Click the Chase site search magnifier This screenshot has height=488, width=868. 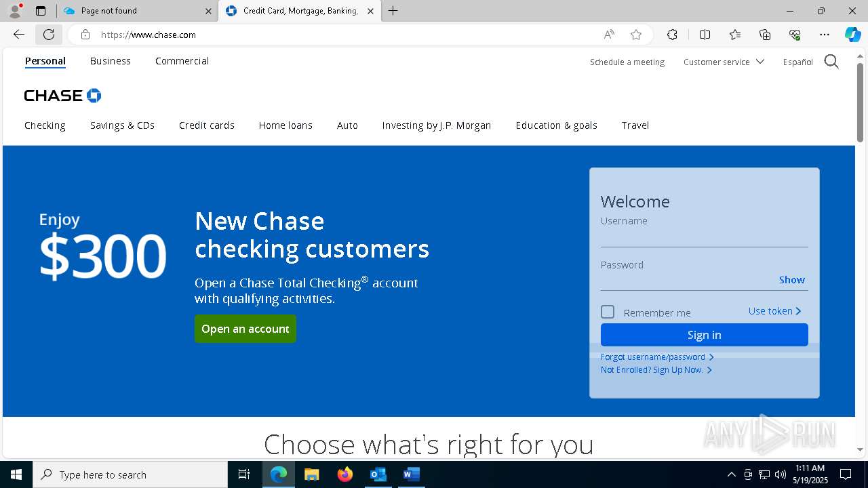click(x=831, y=62)
